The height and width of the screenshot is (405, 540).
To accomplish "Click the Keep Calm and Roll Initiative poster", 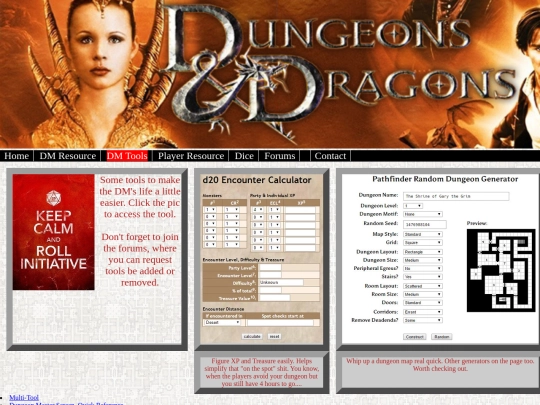I will pyautogui.click(x=53, y=232).
